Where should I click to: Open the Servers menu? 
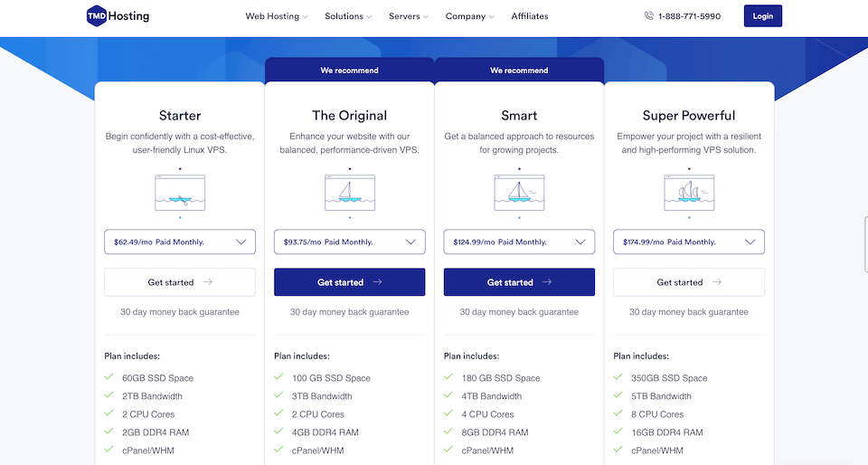pyautogui.click(x=409, y=16)
